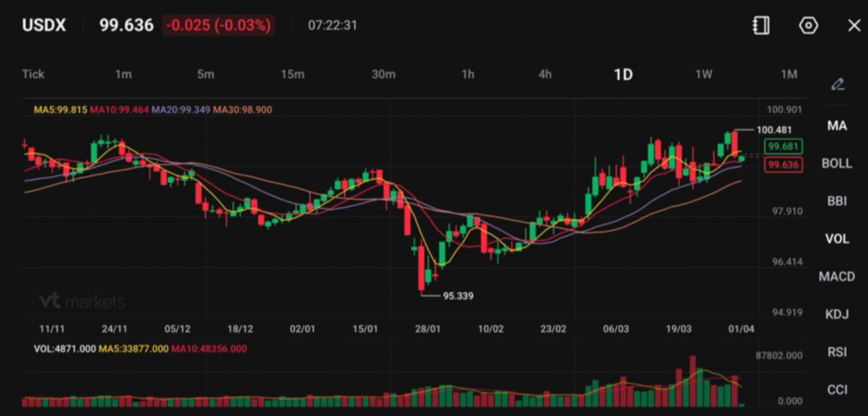The width and height of the screenshot is (868, 416).
Task: Show the MACD indicator
Action: 837,276
